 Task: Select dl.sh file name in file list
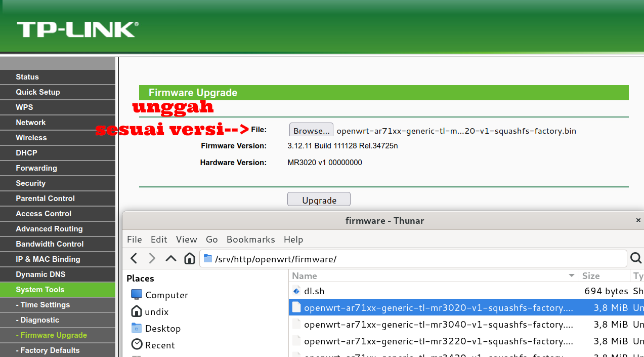pos(314,291)
